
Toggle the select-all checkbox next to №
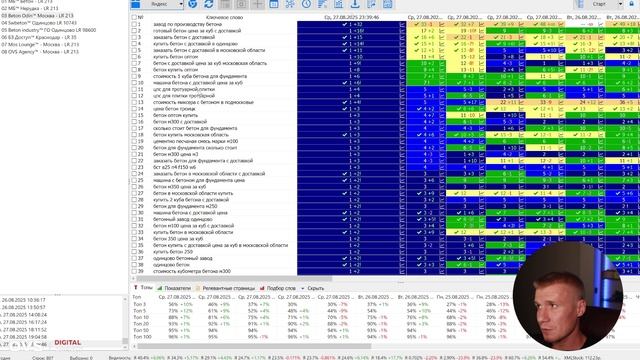[134, 18]
